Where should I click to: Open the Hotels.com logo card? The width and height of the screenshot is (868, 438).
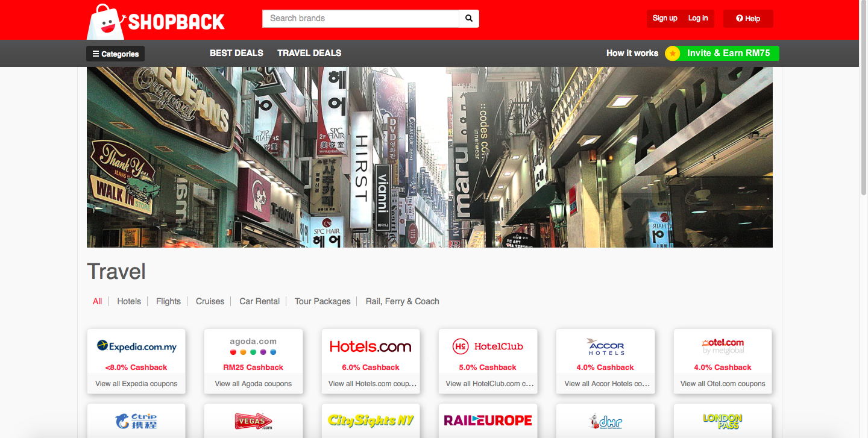click(371, 346)
